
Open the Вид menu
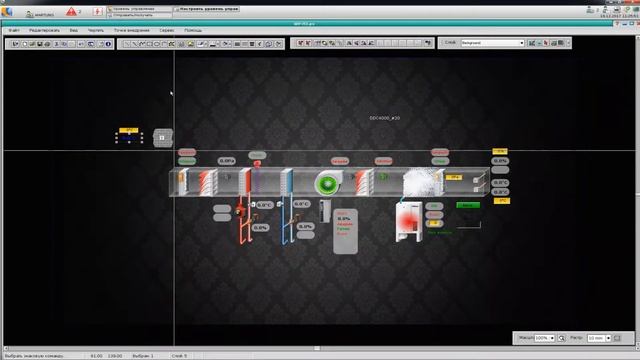pos(73,30)
